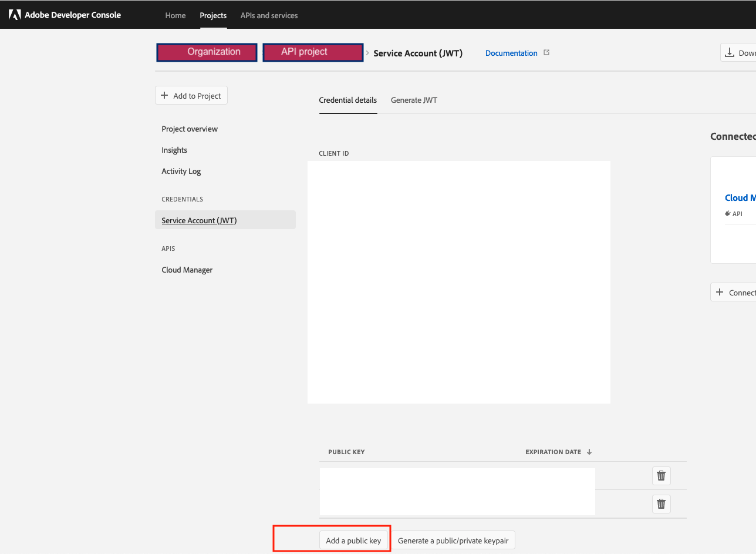
Task: Go to Home in the top navigation
Action: (x=175, y=15)
